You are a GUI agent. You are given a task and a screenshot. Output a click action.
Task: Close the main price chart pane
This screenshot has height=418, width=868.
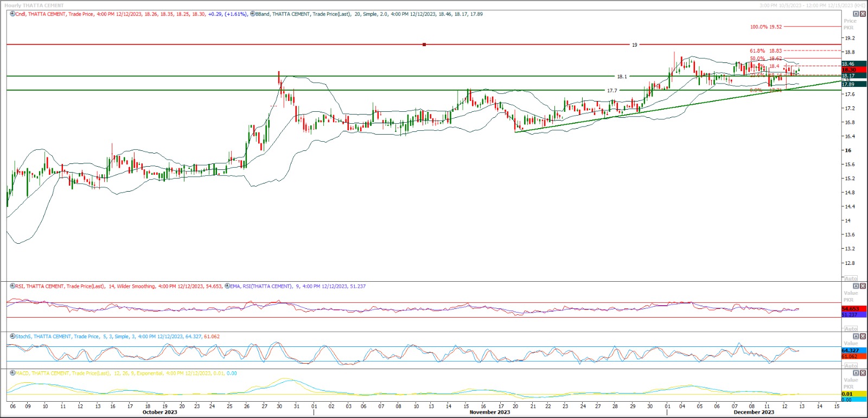(x=863, y=14)
